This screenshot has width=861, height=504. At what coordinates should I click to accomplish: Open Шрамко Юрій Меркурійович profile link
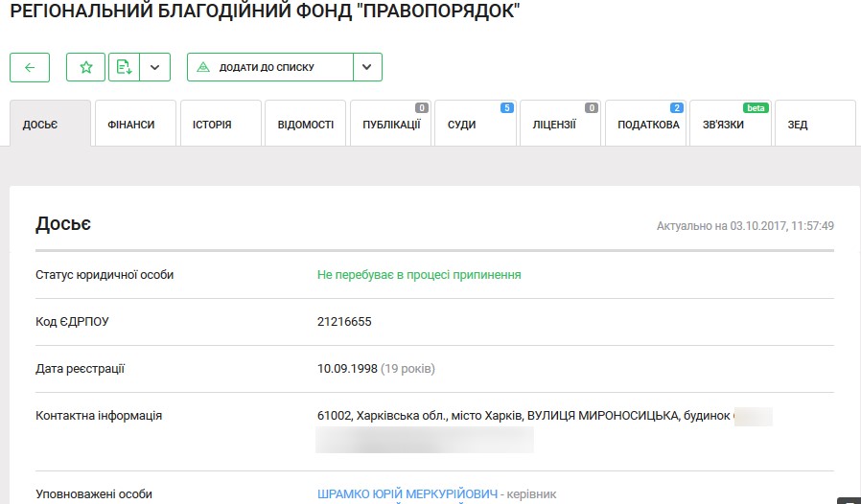(x=407, y=494)
